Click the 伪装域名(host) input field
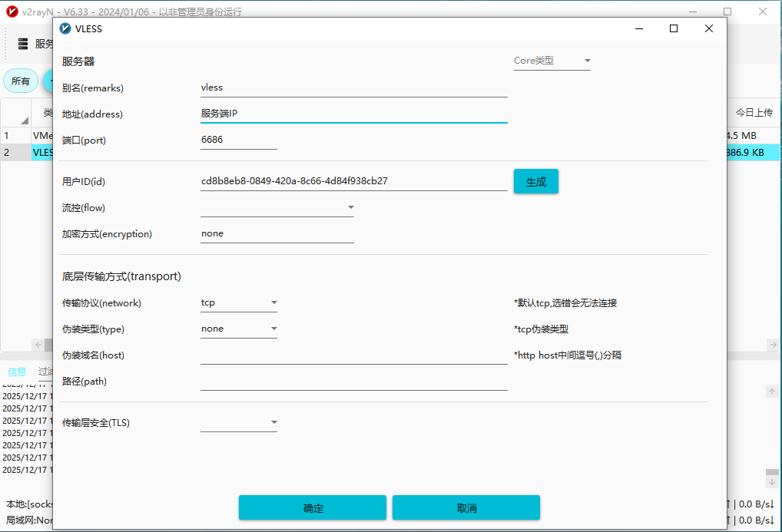Viewport: 782px width, 532px height. coord(354,355)
